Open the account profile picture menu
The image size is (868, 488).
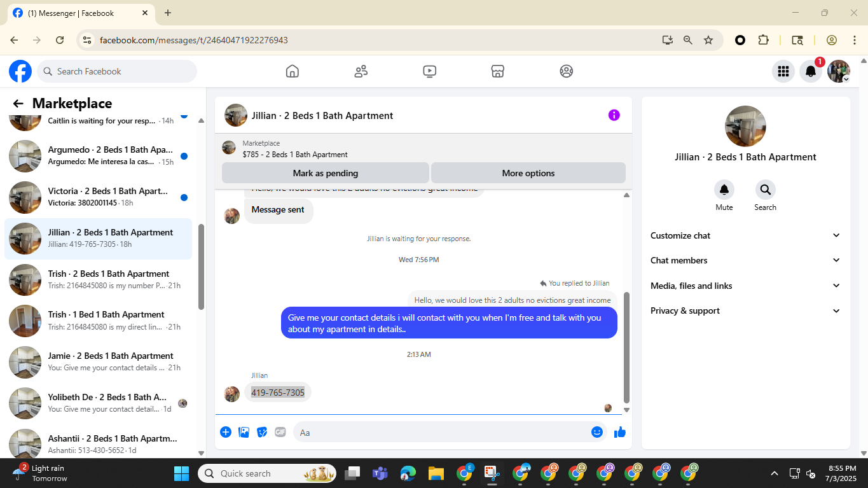point(839,71)
